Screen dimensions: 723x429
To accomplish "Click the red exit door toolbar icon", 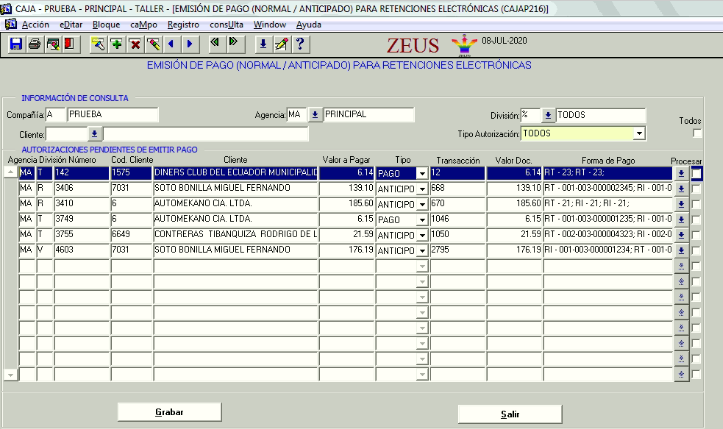I will point(70,44).
